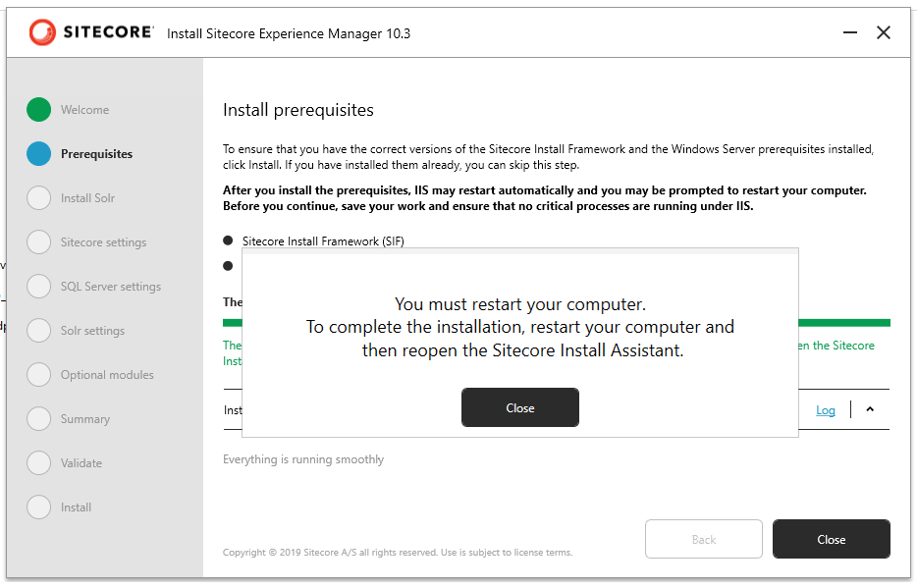Click the Solr settings step circle
Image resolution: width=917 pixels, height=588 pixels.
pos(38,331)
